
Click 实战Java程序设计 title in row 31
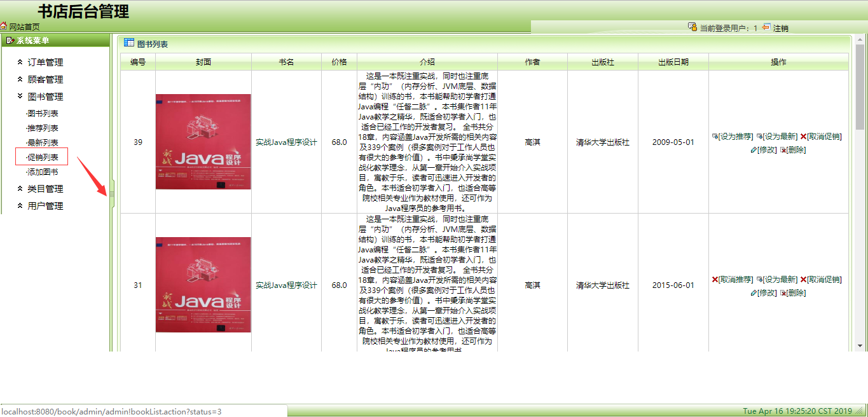286,285
